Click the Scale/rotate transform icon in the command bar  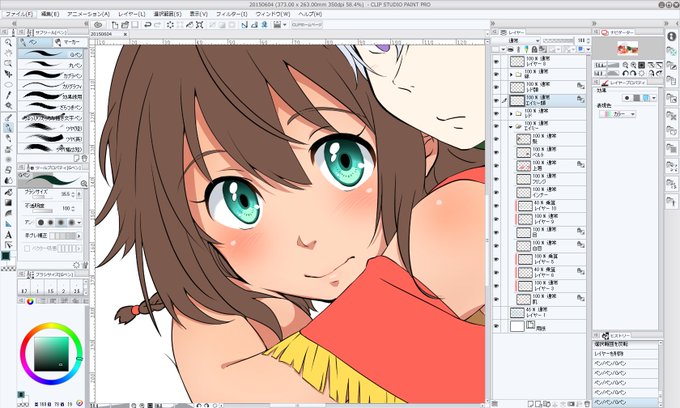pyautogui.click(x=199, y=25)
